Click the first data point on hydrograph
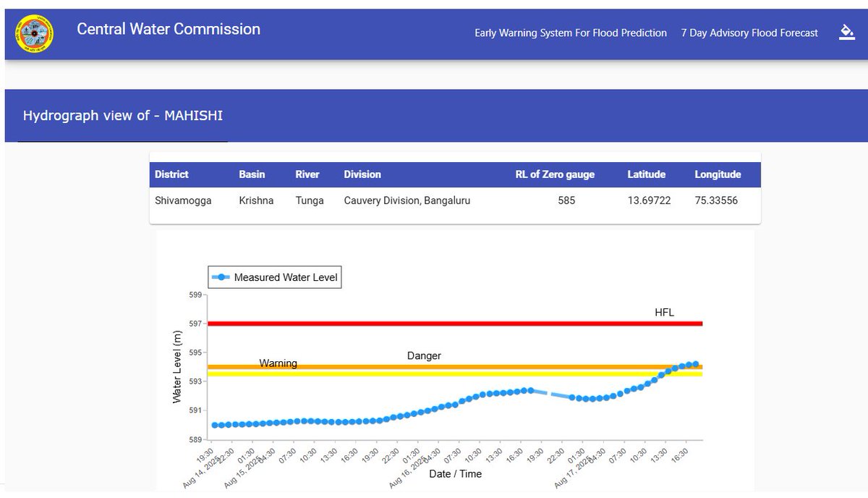 [215, 425]
